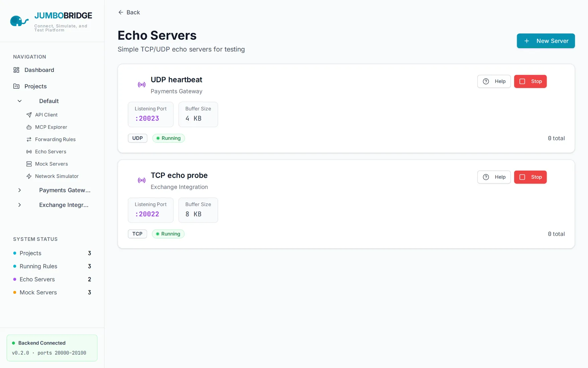Viewport: 588px width, 368px height.
Task: Expand the Exchange Integration project chevron
Action: tap(20, 205)
